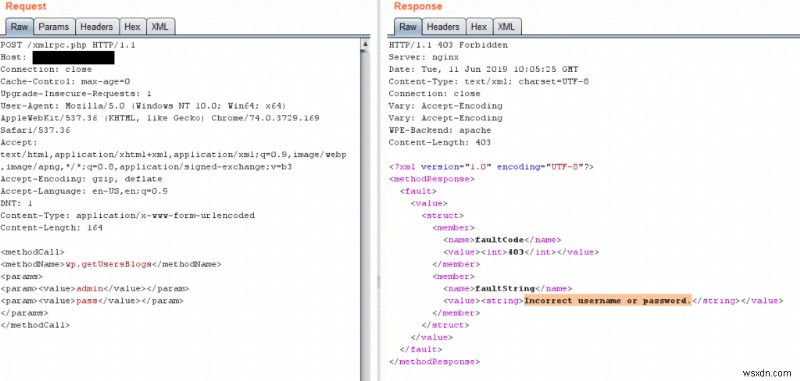800x381 pixels.
Task: Click the 'WPE-Backend: apache' header
Action: pyautogui.click(x=440, y=130)
